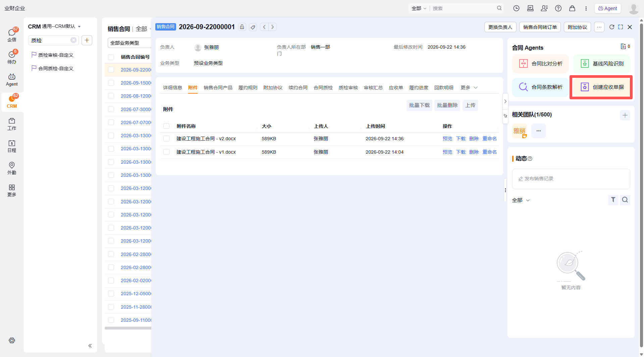Tick checkbox for contract 2026-08-1200 row
This screenshot has width=644, height=357.
pos(111,96)
